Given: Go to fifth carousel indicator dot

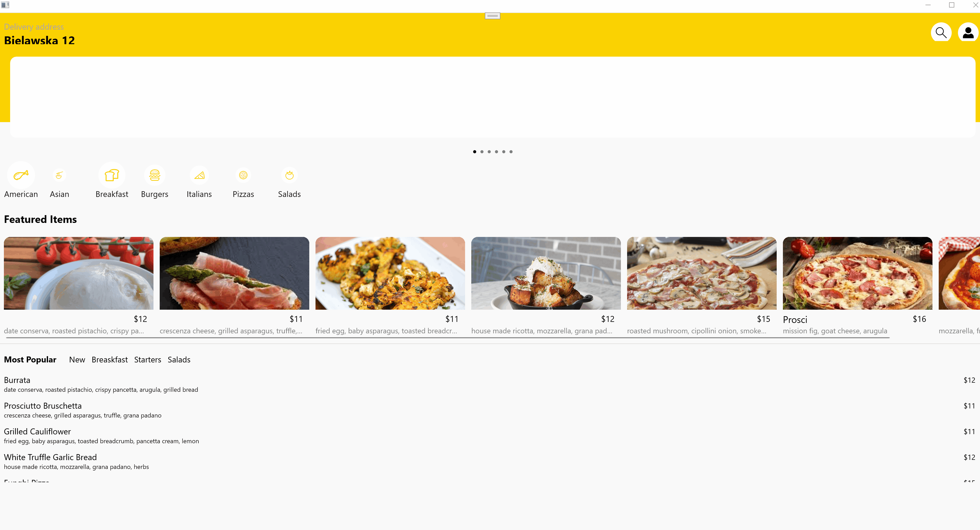Looking at the screenshot, I should 503,151.
